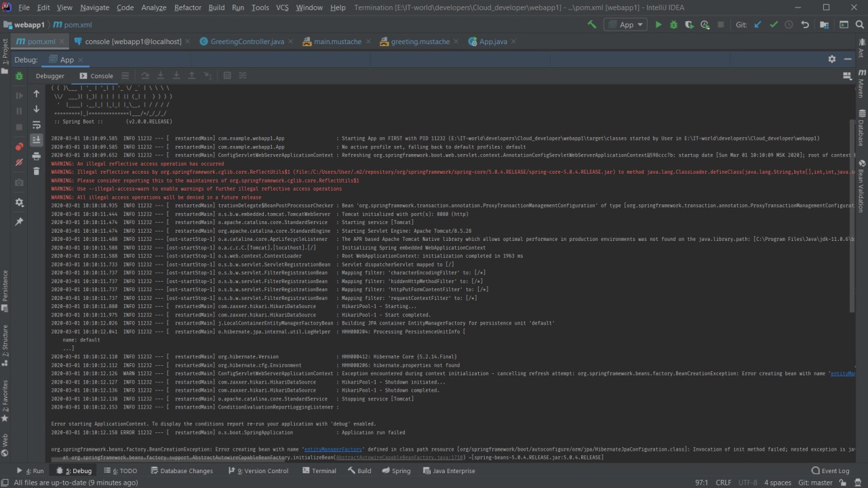Viewport: 868px width, 488px height.
Task: Click Pause Program icon in debug sidebar
Action: tap(19, 111)
